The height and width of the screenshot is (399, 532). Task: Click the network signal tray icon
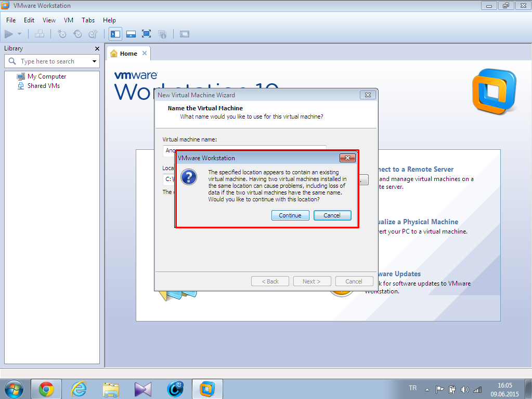tap(477, 390)
